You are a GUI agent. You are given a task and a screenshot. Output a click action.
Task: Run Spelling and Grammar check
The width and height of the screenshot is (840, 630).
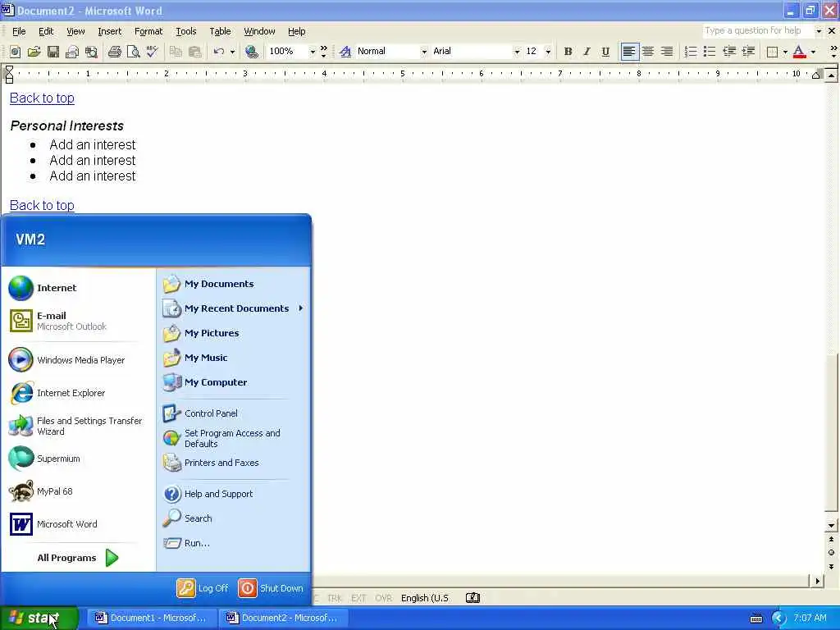pos(152,52)
